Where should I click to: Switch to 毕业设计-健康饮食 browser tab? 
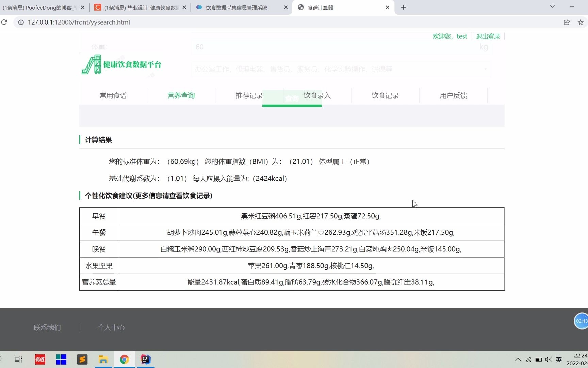coord(141,7)
